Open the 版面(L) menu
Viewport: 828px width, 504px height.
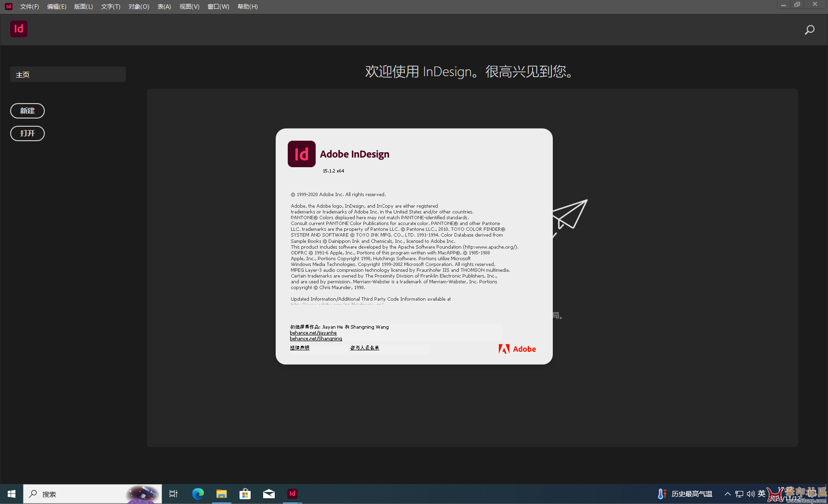click(83, 7)
